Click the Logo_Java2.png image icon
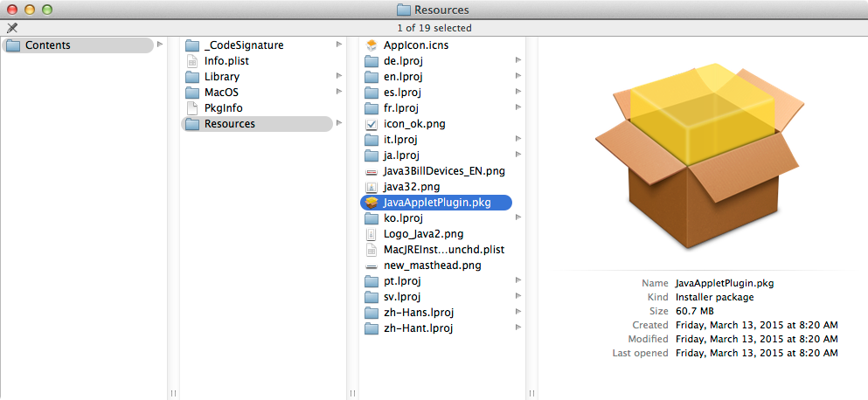 pyautogui.click(x=372, y=233)
